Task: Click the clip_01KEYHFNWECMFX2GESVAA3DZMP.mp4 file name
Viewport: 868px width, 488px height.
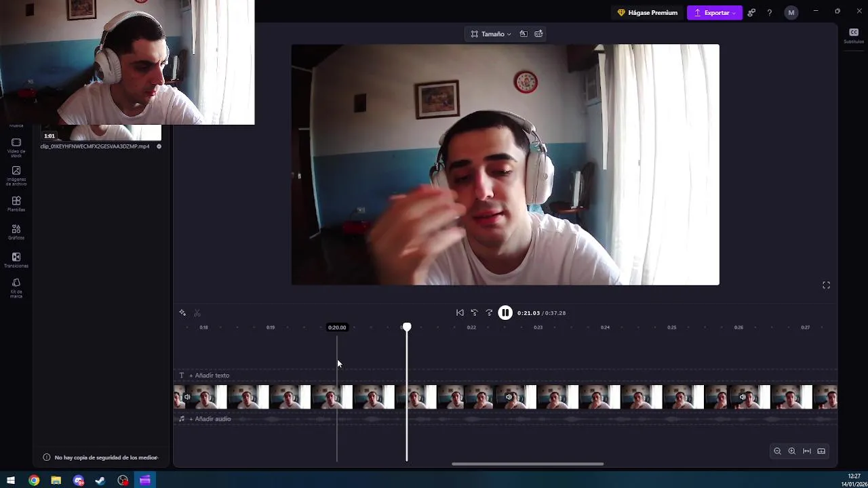Action: 95,146
